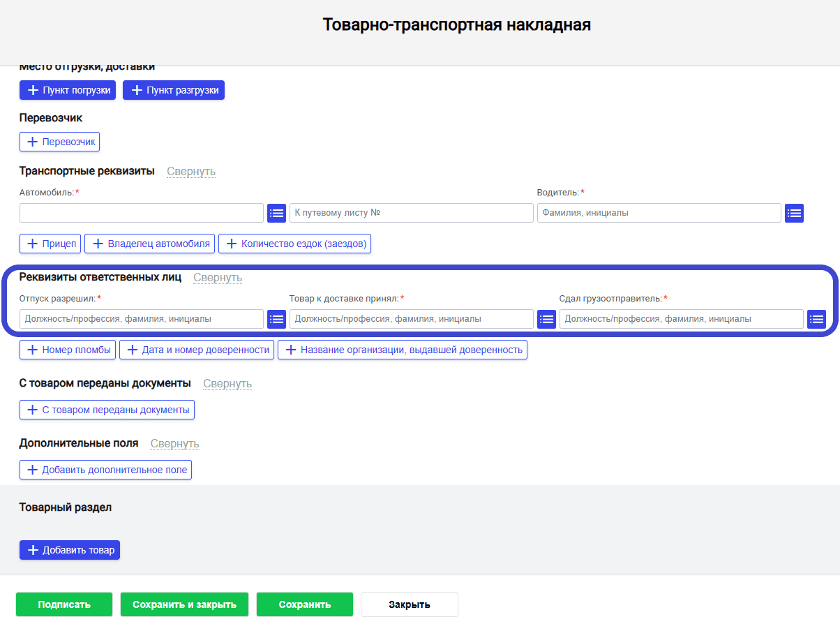Screen dimensions: 840x640
Task: Collapse the 'Транспортные реквизиты' section
Action: [x=190, y=171]
